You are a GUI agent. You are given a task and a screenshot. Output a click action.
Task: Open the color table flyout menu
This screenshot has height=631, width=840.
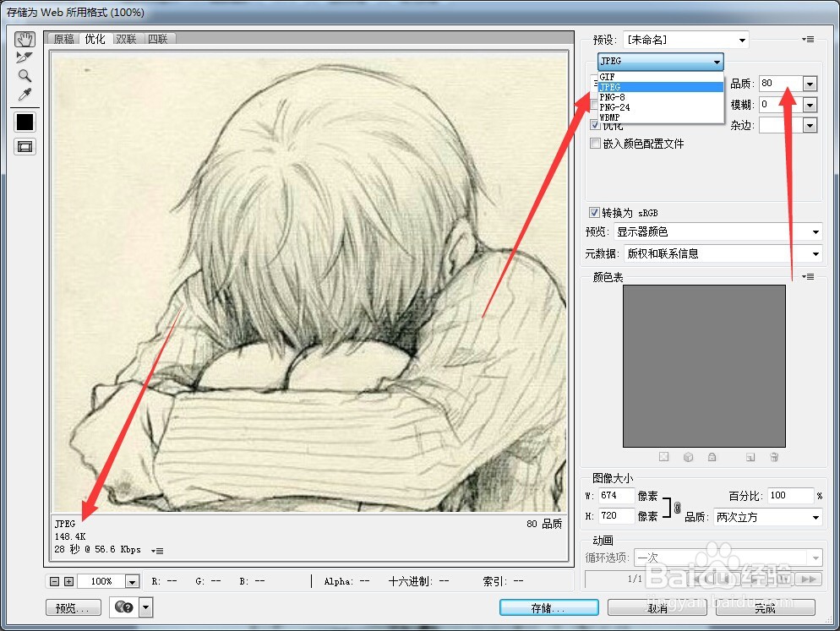(809, 276)
